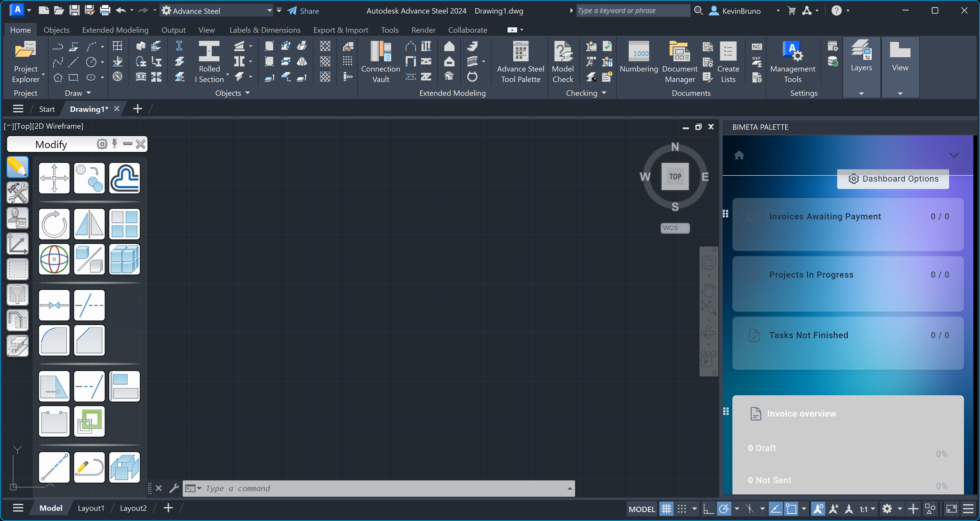Select the Move tool in Modify palette

(x=54, y=178)
